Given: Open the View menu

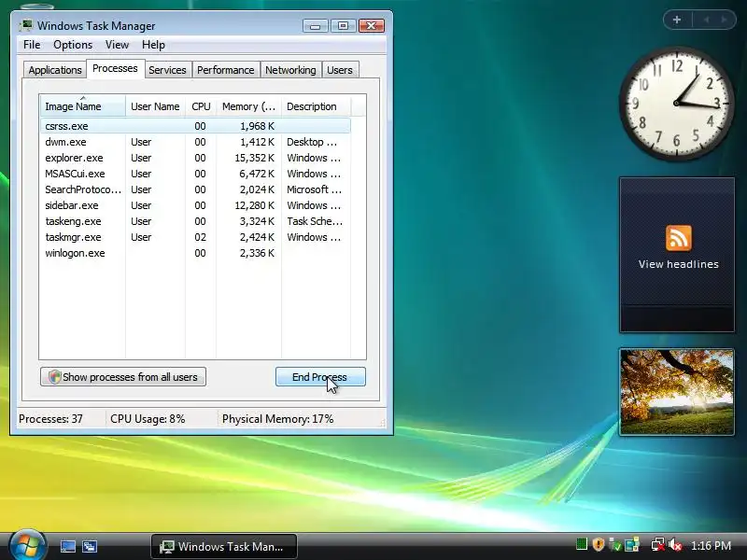Looking at the screenshot, I should (118, 45).
